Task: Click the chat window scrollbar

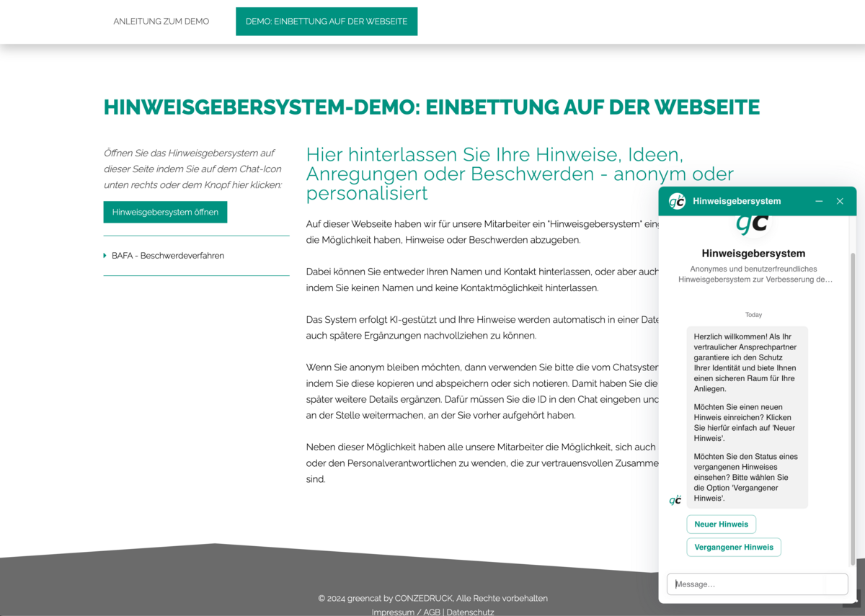Action: point(853,403)
